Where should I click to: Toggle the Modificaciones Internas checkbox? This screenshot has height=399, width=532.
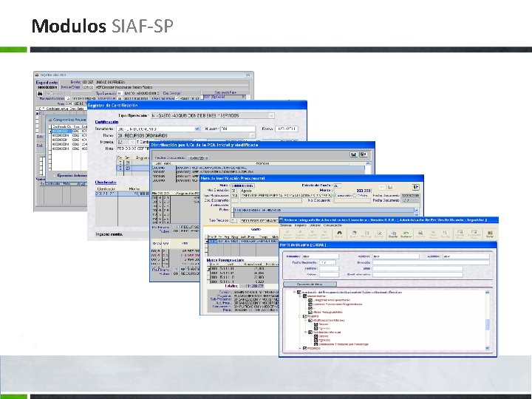310,320
